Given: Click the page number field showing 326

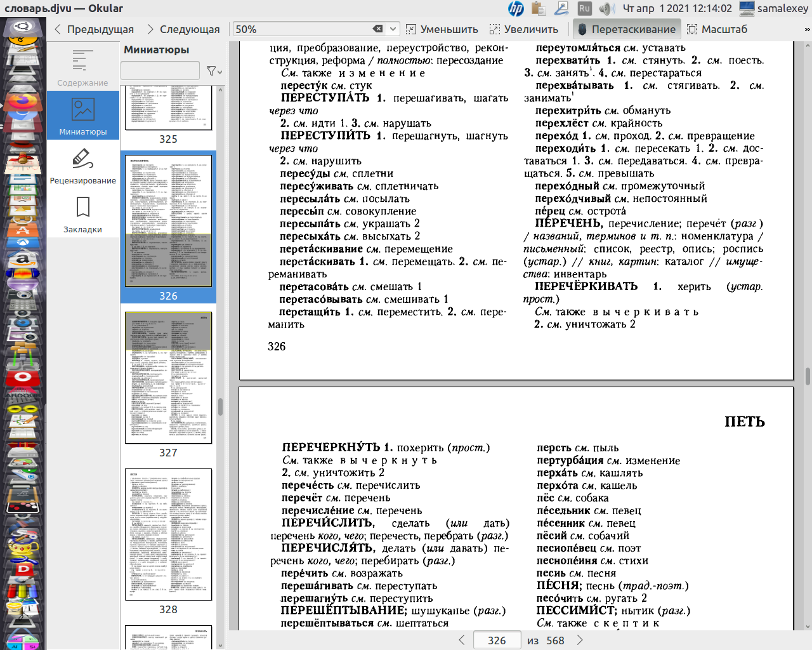Looking at the screenshot, I should coord(497,640).
